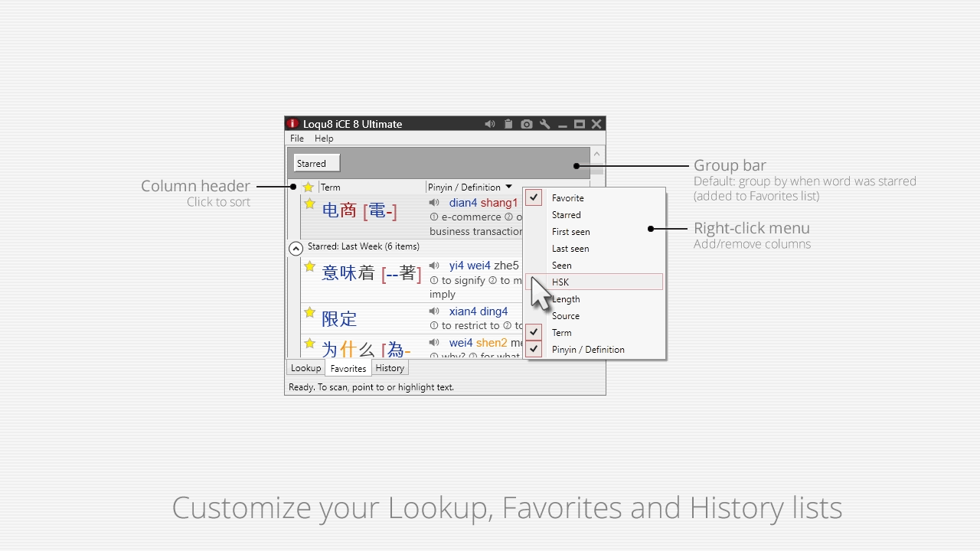Play pronunciation for xian4 ding4

434,311
